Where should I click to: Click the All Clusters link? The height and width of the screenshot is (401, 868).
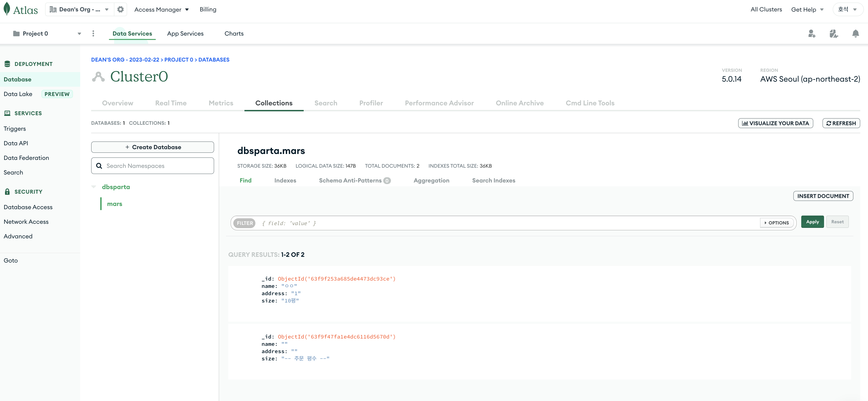click(766, 9)
